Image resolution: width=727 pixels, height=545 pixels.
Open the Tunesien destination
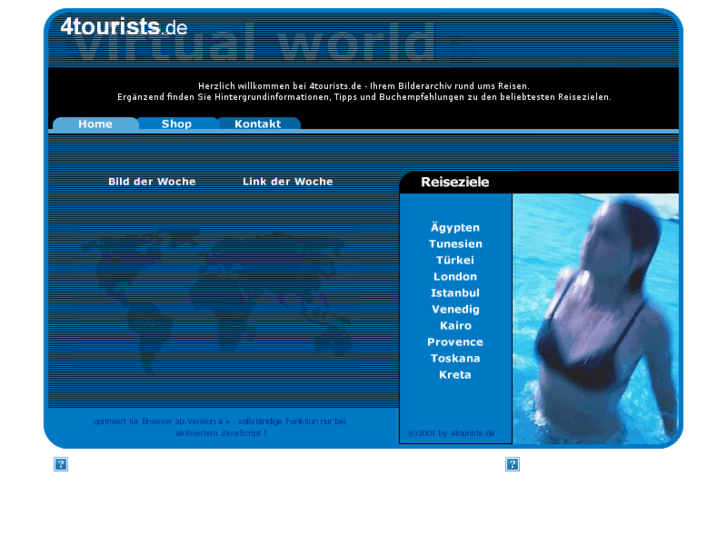pyautogui.click(x=455, y=244)
